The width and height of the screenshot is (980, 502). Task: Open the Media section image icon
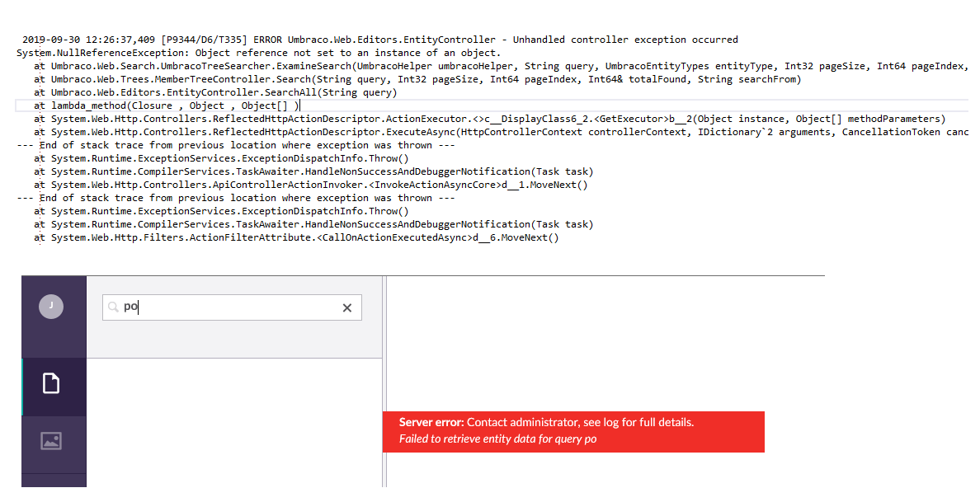[x=51, y=441]
